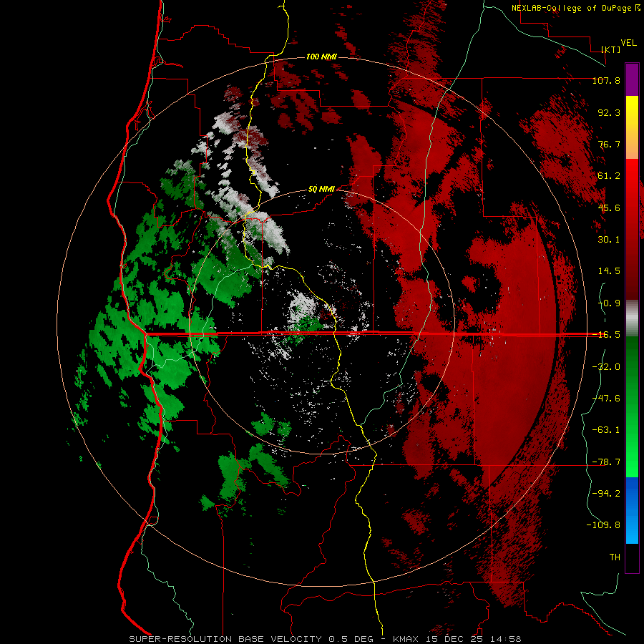Click the -78.7 value on the velocity scale
The width and height of the screenshot is (644, 644).
click(606, 462)
